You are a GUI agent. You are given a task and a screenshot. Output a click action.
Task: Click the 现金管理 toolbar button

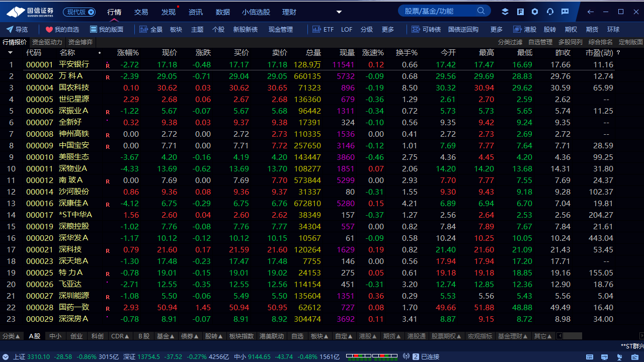[x=281, y=30]
